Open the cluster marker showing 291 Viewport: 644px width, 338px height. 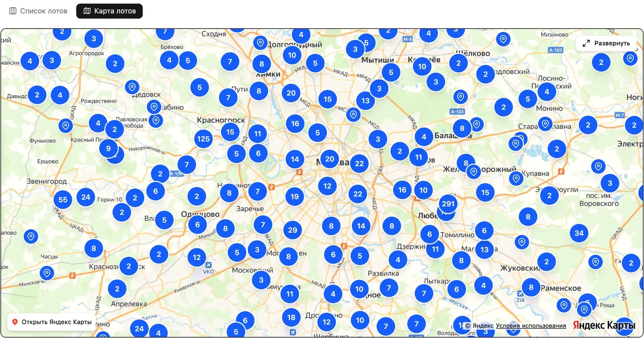(448, 204)
